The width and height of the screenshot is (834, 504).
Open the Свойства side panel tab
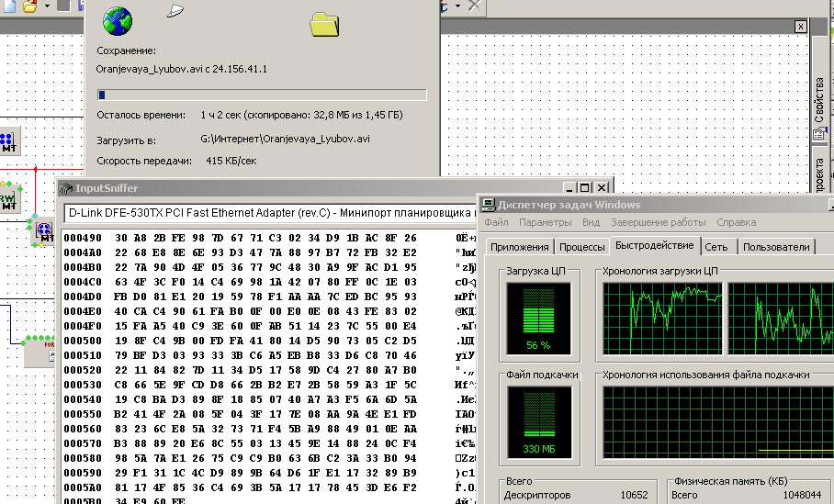(819, 101)
